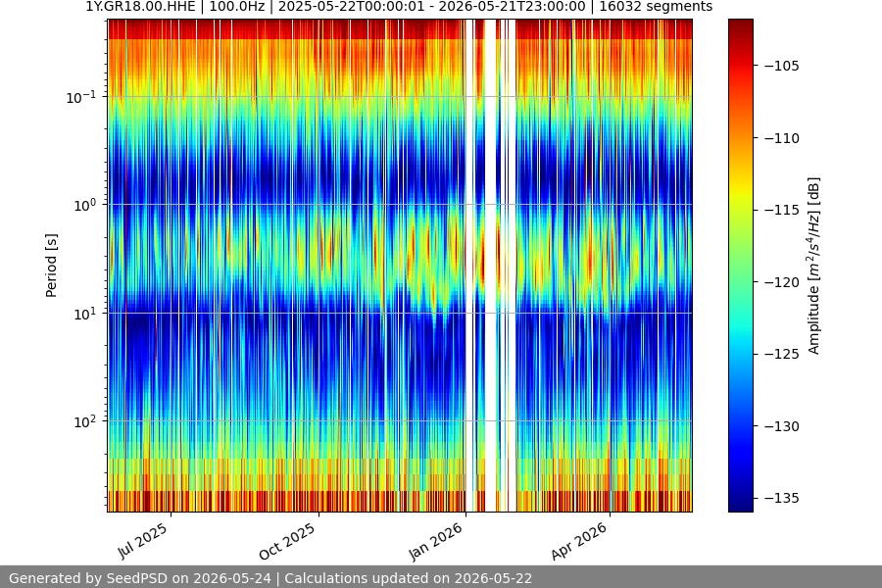Click the 10⁻¹ period tick label

coord(80,97)
